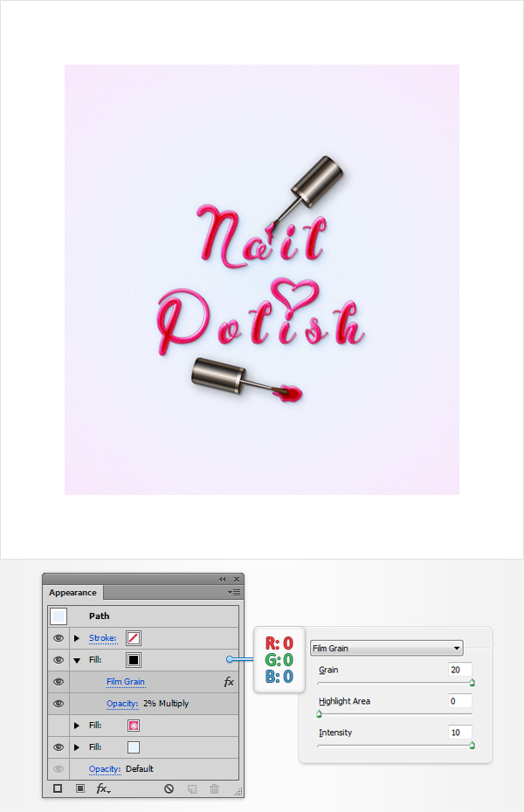Expand the Stroke attribute triangle
Screen dimensions: 524x812
(x=77, y=638)
